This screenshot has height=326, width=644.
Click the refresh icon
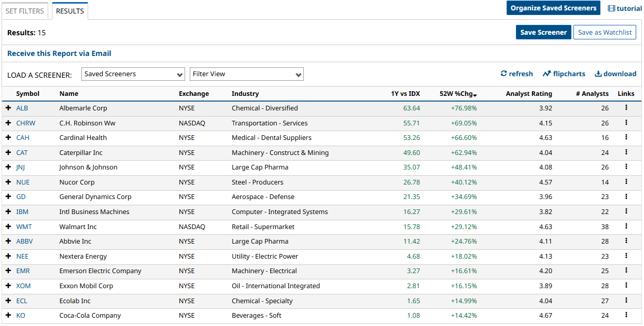point(503,74)
